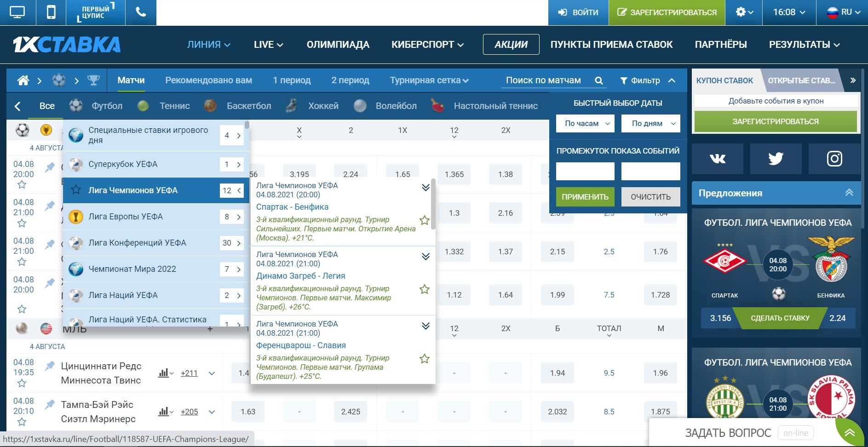Open the По часам dropdown
Viewport: 868px width, 447px height.
pos(585,123)
